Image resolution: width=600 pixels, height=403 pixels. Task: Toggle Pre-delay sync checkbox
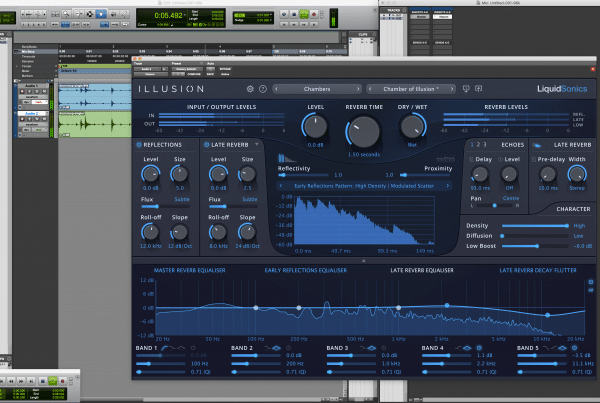[x=534, y=159]
